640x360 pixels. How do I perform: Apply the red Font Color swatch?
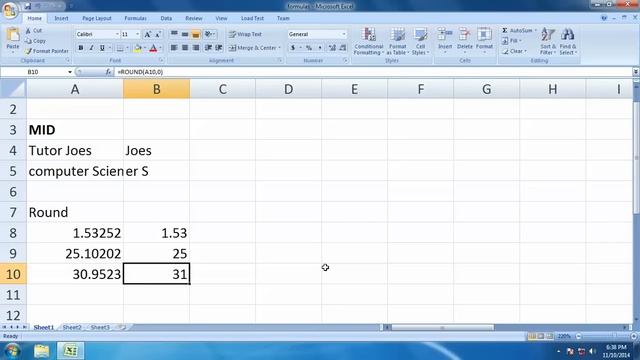153,48
